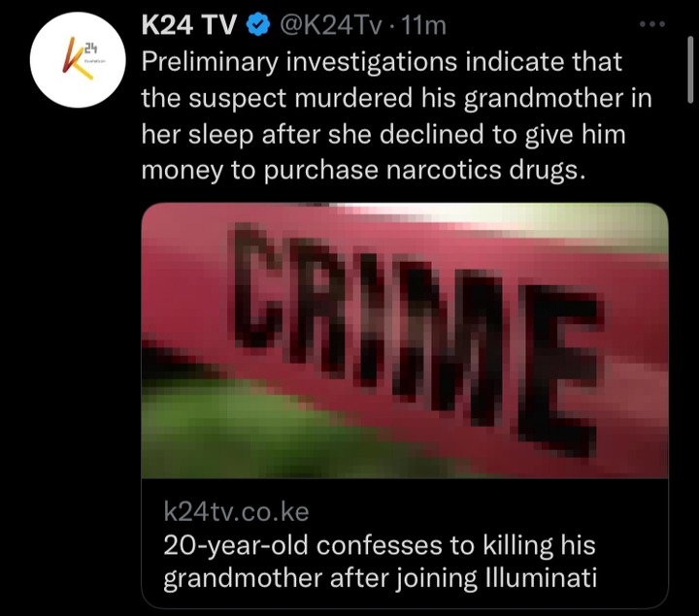Screen dimensions: 699x616
Task: Click 'Illuminati' in the card headline
Action: tap(540, 578)
